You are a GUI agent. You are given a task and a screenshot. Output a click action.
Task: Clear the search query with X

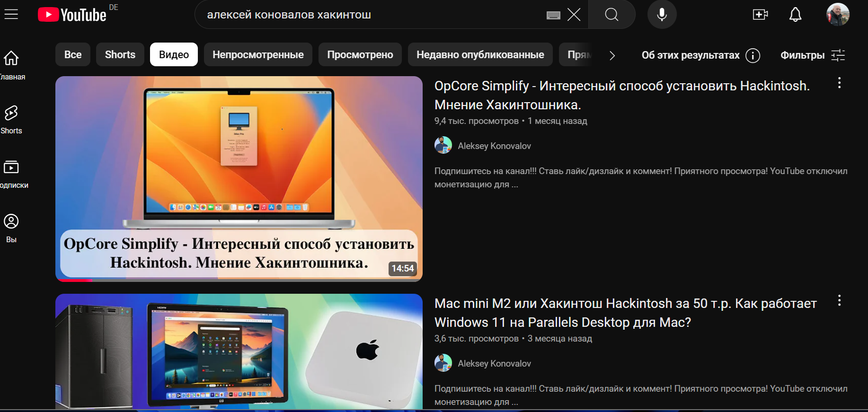(x=574, y=15)
